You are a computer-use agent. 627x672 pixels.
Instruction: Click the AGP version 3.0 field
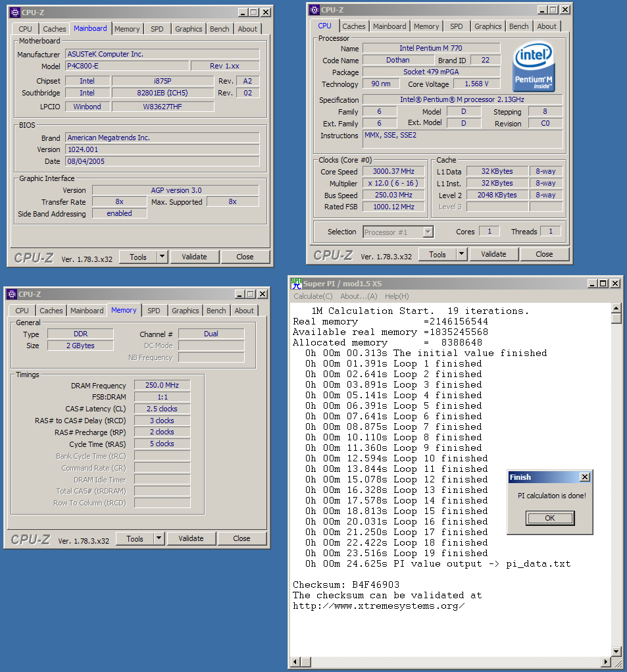coord(176,190)
